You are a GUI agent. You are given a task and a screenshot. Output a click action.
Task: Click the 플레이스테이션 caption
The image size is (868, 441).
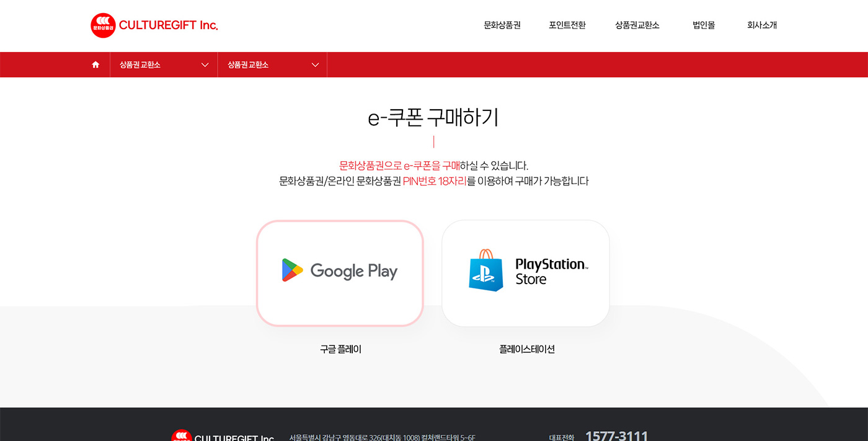tap(526, 349)
